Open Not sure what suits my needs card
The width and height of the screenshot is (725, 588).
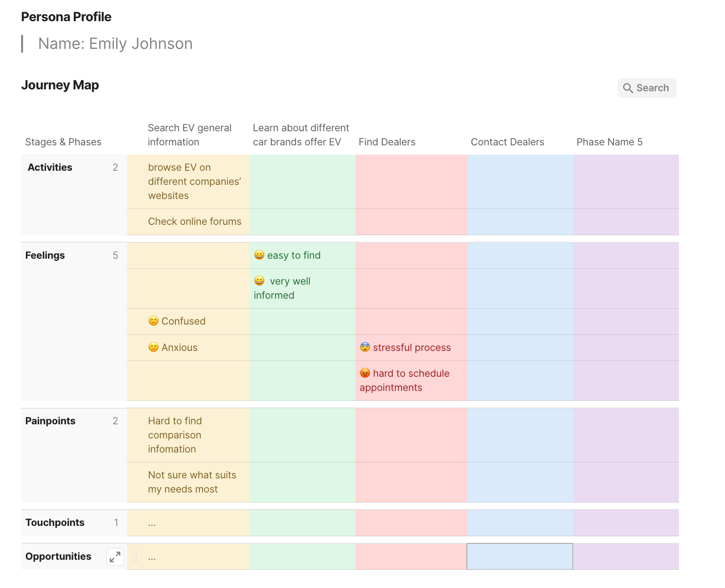192,482
